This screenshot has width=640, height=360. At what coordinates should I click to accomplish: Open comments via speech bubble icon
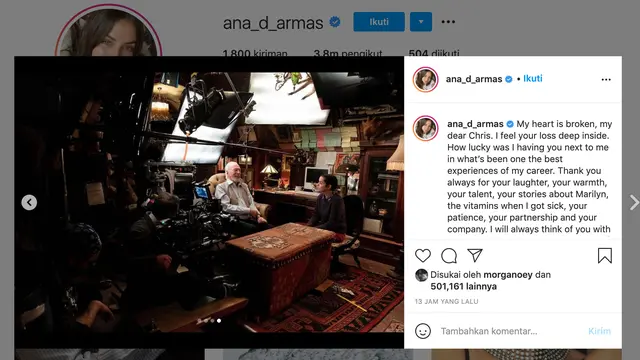pyautogui.click(x=449, y=256)
